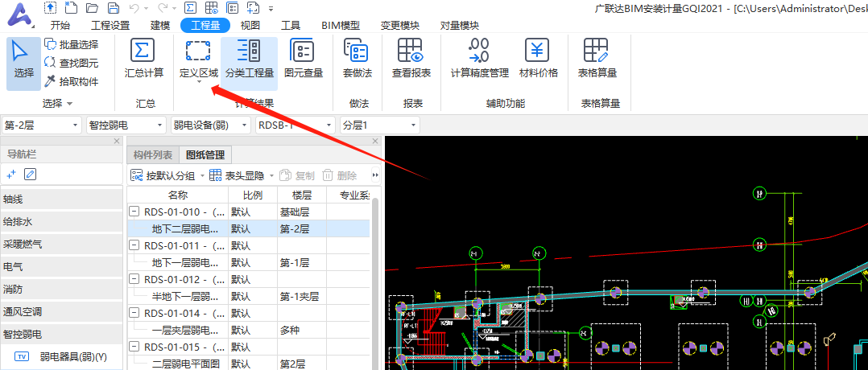868x370 pixels.
Task: Collapse the RDS-01-012 tree node
Action: (x=134, y=279)
